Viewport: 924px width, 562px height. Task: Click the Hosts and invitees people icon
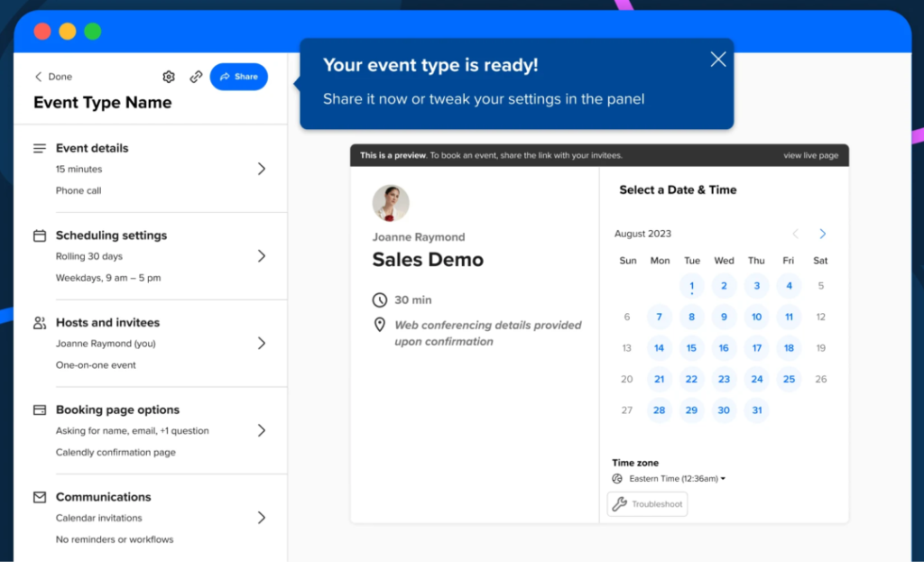tap(40, 323)
